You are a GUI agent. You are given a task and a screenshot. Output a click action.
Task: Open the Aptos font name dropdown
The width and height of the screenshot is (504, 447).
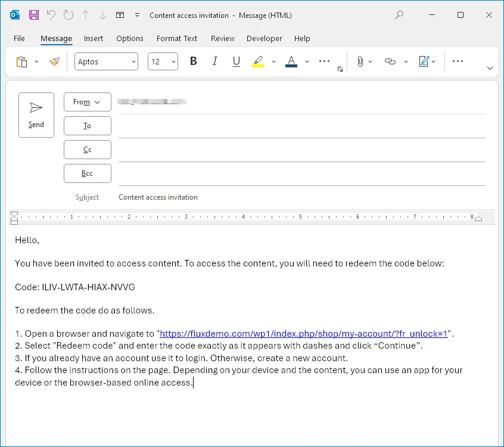click(106, 61)
